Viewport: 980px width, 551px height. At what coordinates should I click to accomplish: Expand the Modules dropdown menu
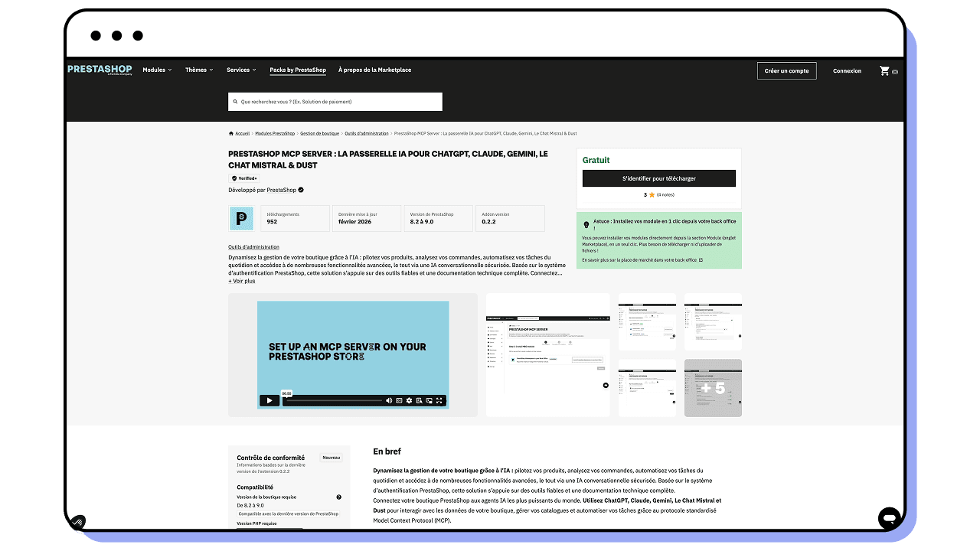pos(157,70)
